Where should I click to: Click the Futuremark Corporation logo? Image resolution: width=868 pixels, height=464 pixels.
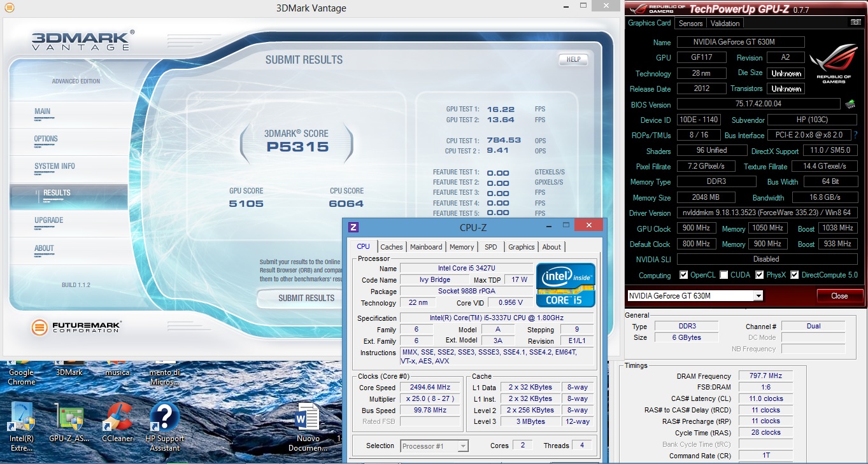(76, 328)
